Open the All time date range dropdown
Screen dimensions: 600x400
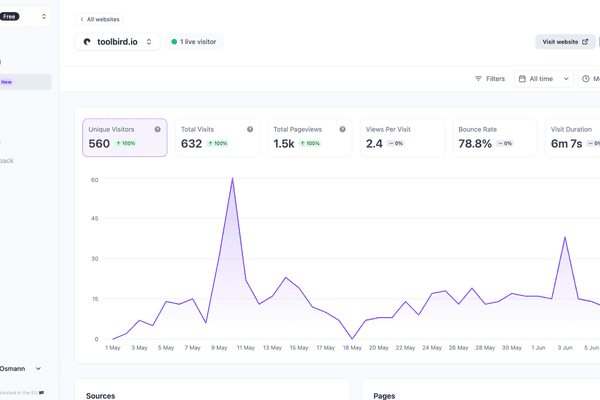pyautogui.click(x=544, y=78)
